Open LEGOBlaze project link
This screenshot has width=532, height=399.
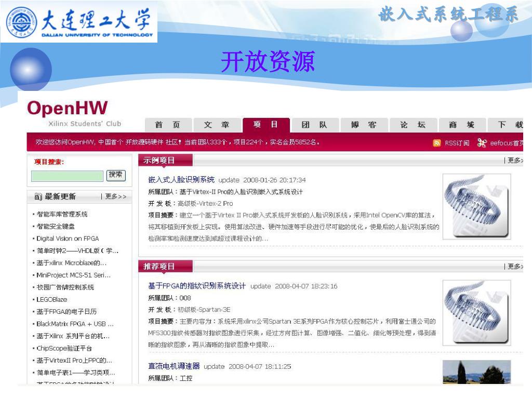(x=52, y=300)
